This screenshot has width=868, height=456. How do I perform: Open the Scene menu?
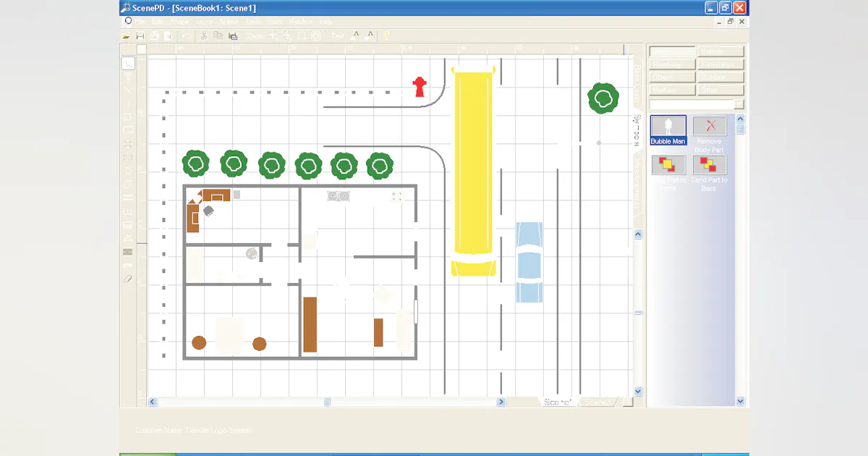point(229,22)
